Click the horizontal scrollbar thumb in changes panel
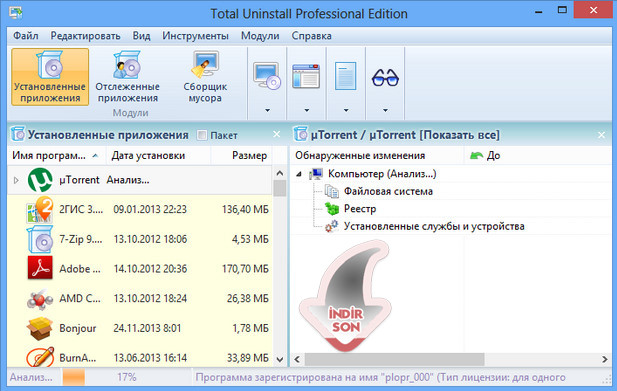This screenshot has height=391, width=617. (394, 359)
